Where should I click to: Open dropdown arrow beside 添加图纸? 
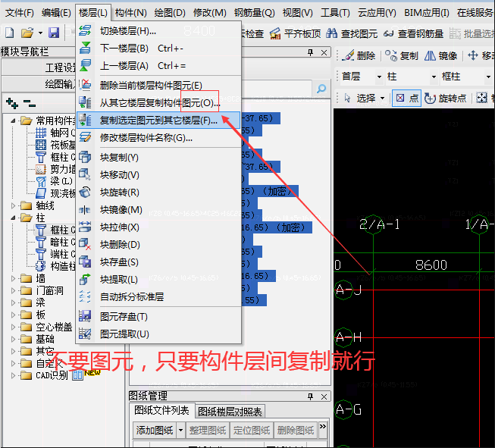(180, 430)
